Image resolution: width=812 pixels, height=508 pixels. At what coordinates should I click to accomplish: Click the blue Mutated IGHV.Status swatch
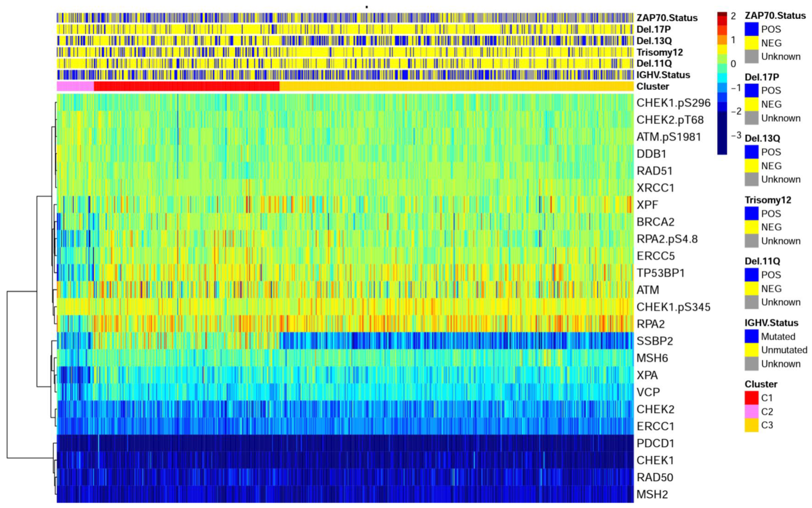[x=751, y=336]
